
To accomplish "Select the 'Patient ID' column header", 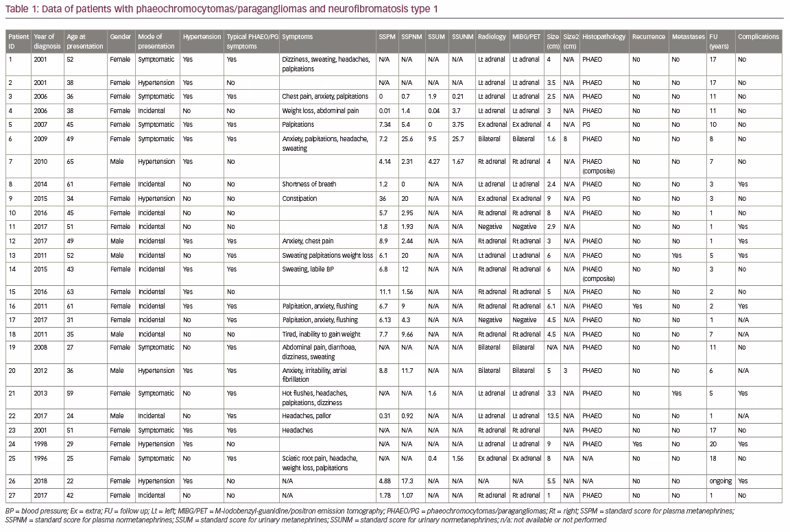I will (x=19, y=41).
